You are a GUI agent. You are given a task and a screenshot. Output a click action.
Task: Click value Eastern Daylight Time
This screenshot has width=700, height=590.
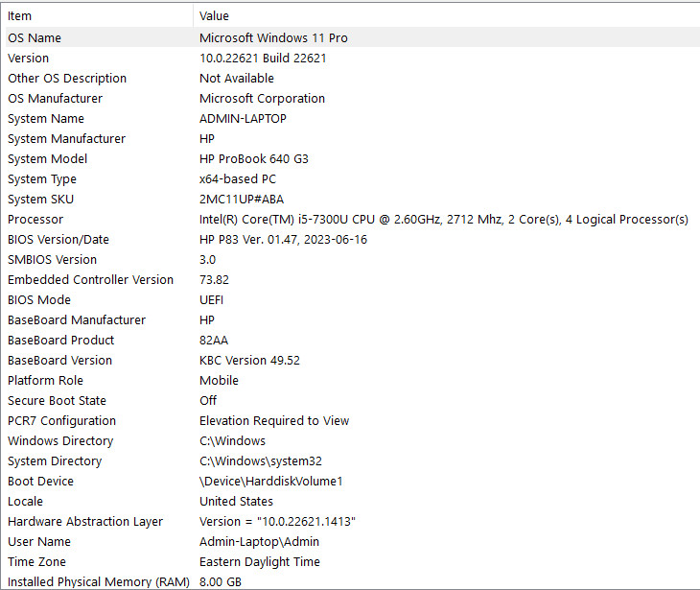(x=259, y=562)
